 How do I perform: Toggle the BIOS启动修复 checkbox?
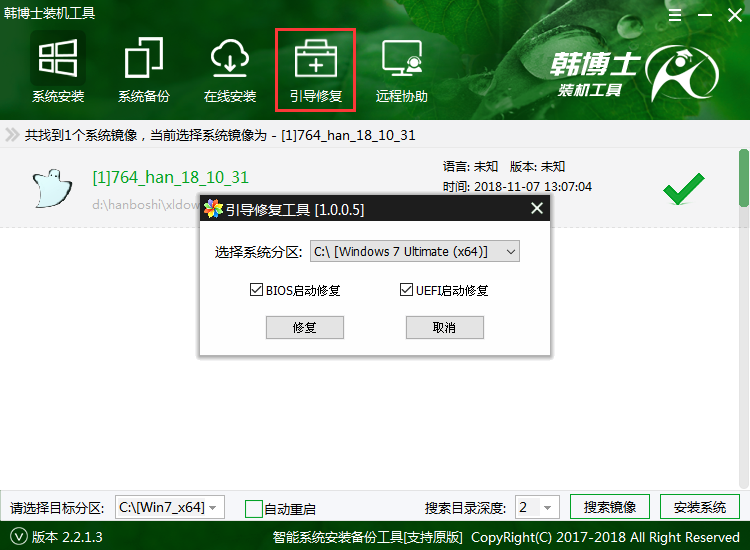[256, 289]
